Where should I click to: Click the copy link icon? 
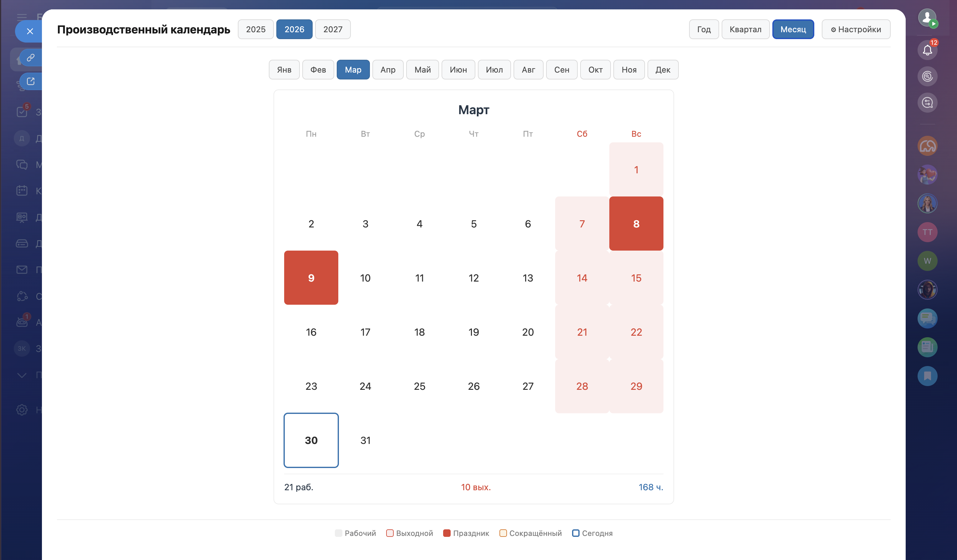(31, 57)
